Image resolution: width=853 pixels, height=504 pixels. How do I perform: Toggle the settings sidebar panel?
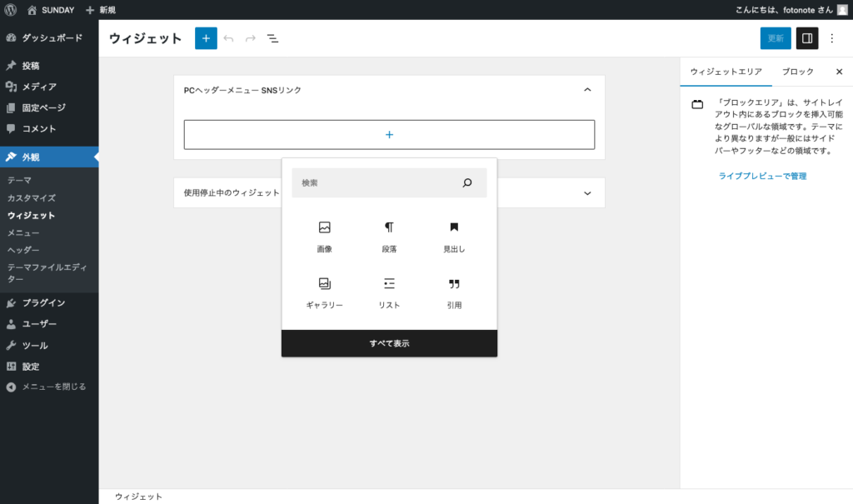click(x=806, y=38)
